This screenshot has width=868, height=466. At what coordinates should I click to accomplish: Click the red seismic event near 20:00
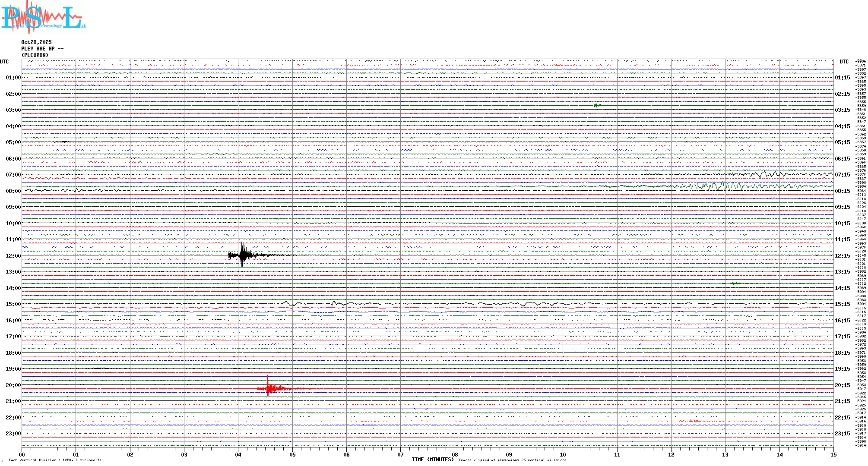click(x=269, y=389)
